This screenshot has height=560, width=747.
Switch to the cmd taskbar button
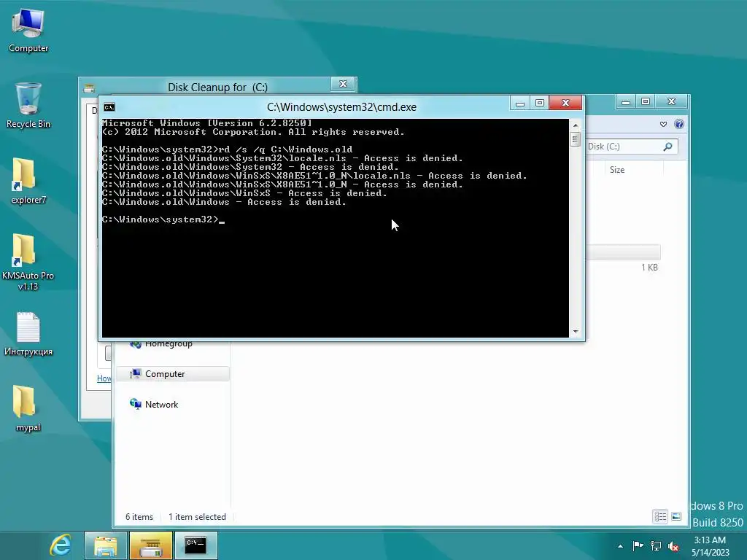(x=196, y=545)
